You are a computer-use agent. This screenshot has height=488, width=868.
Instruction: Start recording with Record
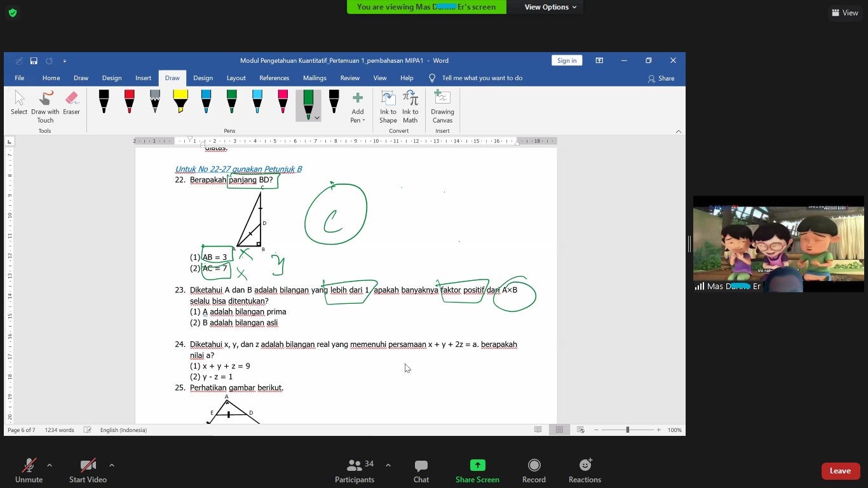(x=534, y=471)
